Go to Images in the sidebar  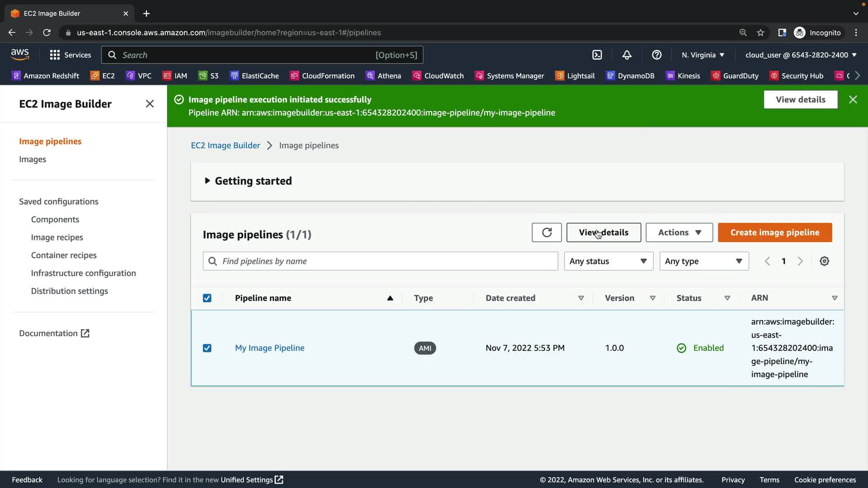coord(33,159)
